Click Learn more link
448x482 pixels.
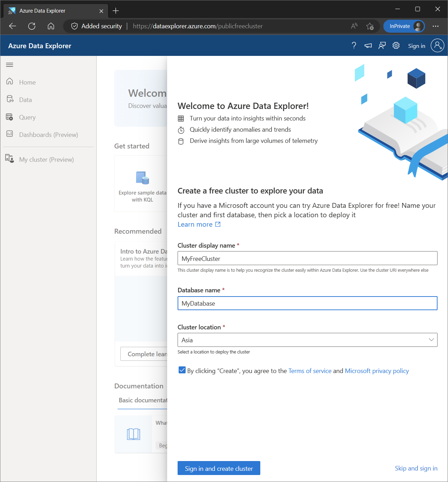(195, 224)
